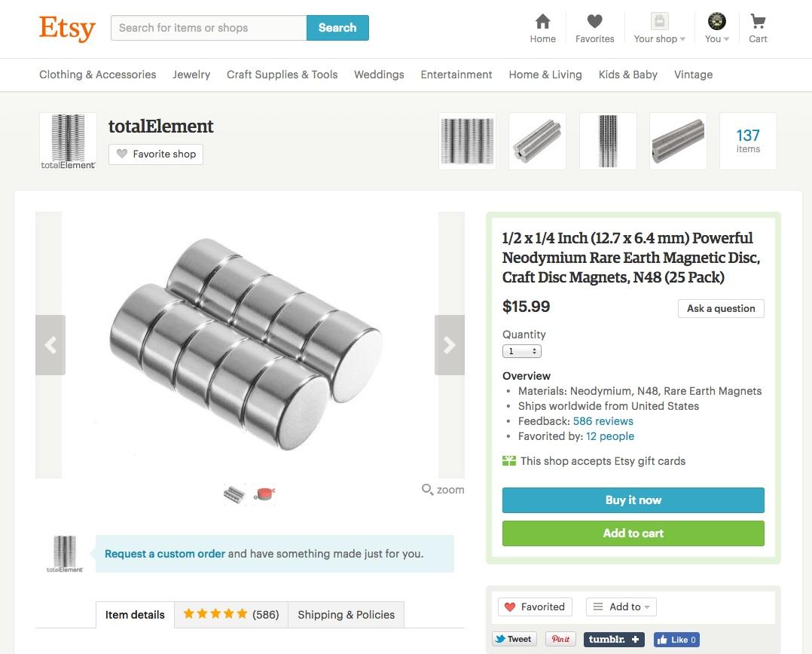
Task: Share listing with the Tweet button
Action: pyautogui.click(x=514, y=639)
